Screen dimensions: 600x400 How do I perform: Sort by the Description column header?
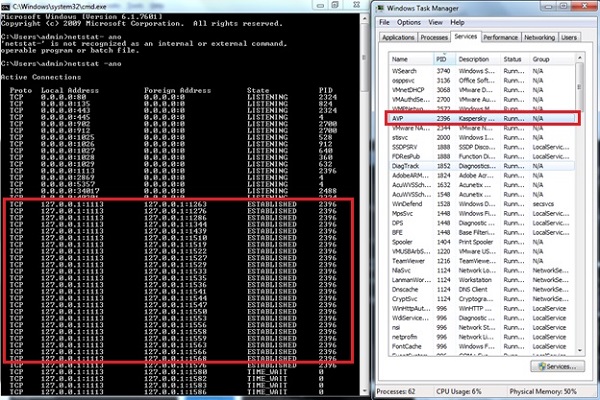[x=478, y=59]
